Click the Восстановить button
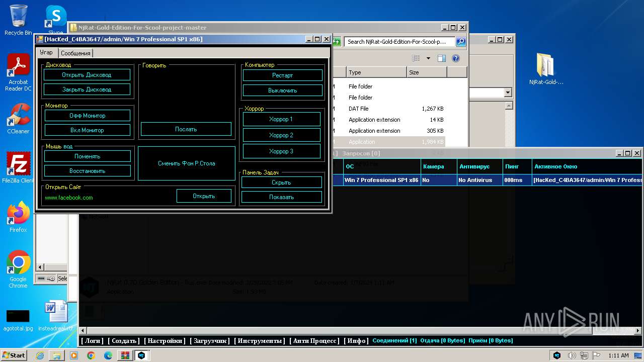644x362 pixels. (x=88, y=171)
